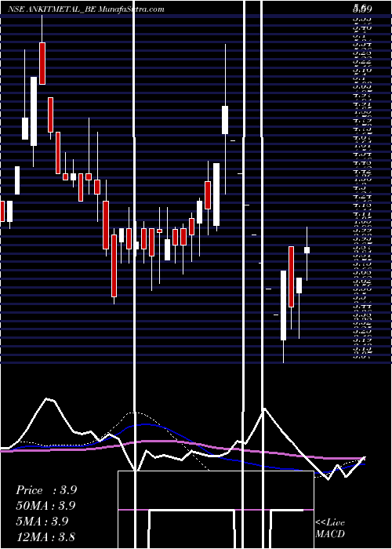Click the NSE ANKITMETAL_BE chart title
The height and width of the screenshot is (549, 392).
[86, 9]
